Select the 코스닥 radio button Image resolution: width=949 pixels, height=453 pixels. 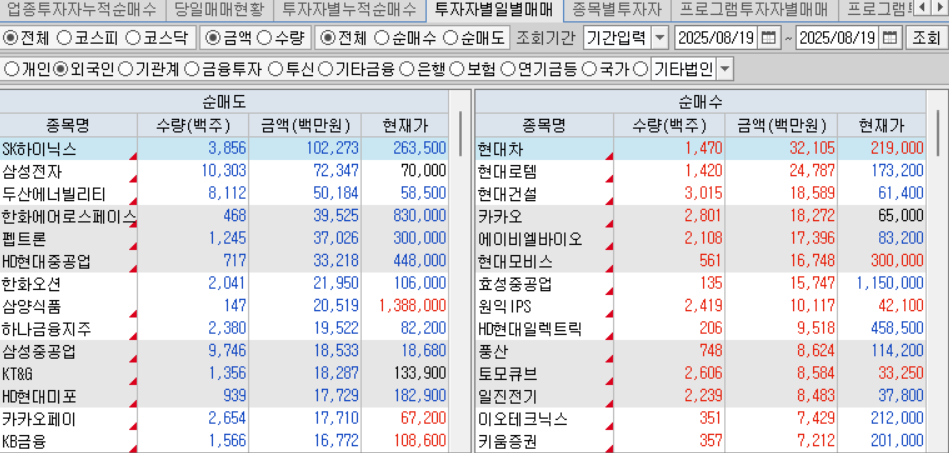point(134,38)
